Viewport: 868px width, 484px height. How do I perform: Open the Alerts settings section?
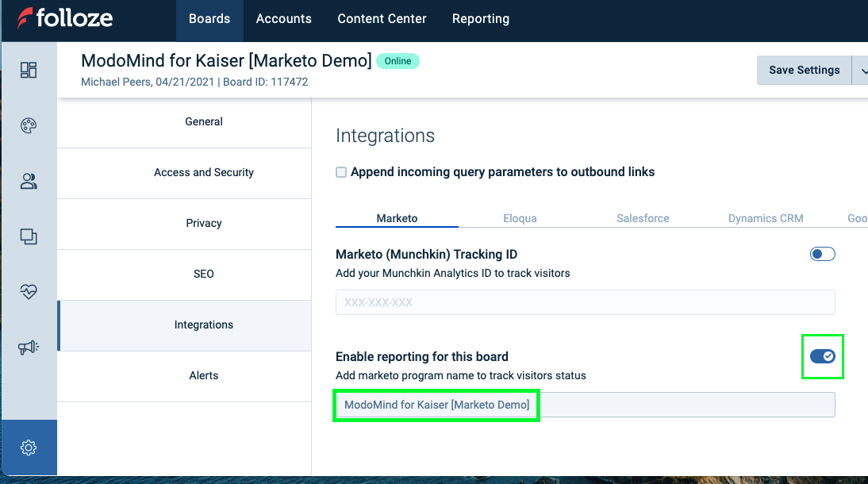pyautogui.click(x=184, y=376)
